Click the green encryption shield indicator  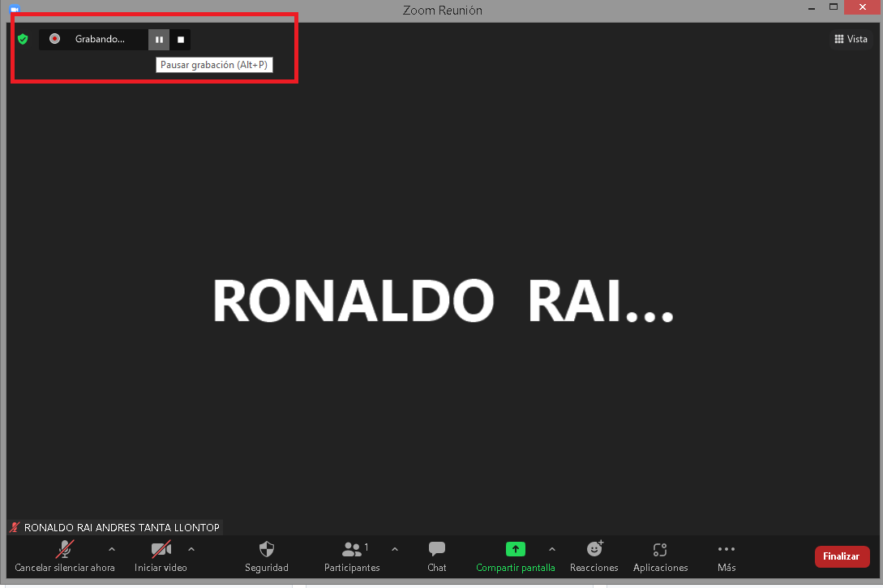[x=23, y=39]
